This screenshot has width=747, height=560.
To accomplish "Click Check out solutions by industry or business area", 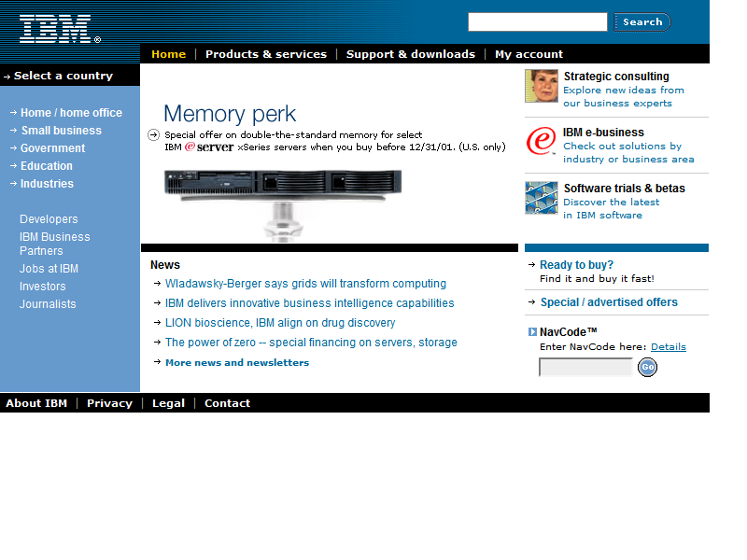I will [628, 152].
